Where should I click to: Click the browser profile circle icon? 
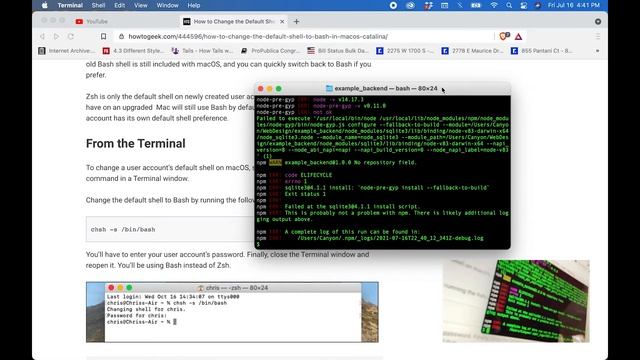click(x=598, y=21)
